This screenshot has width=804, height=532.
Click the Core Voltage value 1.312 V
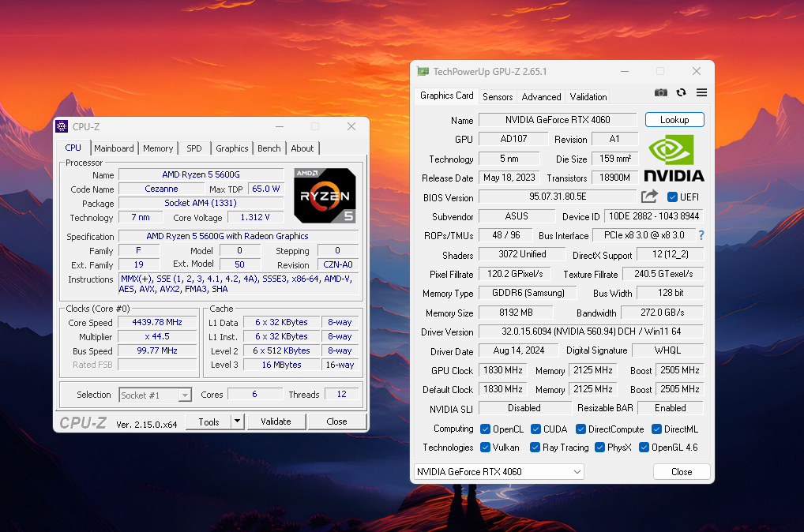point(255,217)
